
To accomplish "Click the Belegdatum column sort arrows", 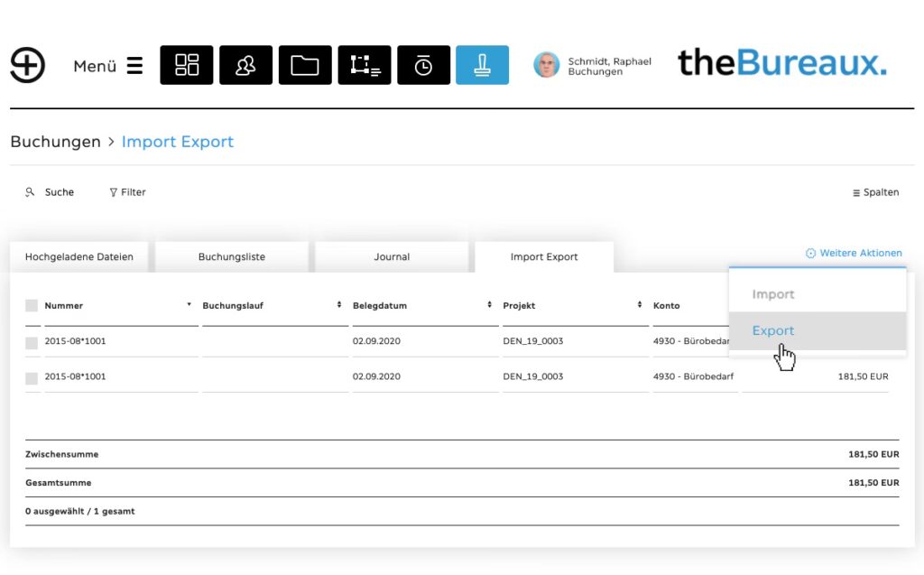I will (x=489, y=305).
